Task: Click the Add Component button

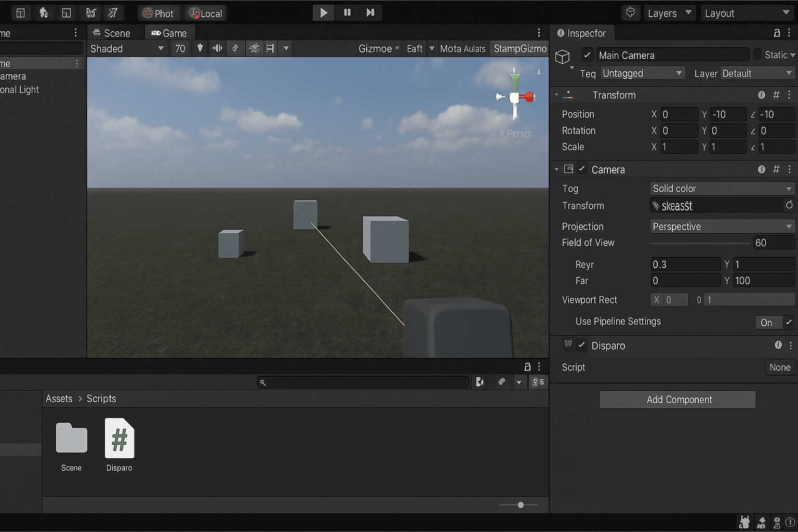Action: (x=677, y=400)
